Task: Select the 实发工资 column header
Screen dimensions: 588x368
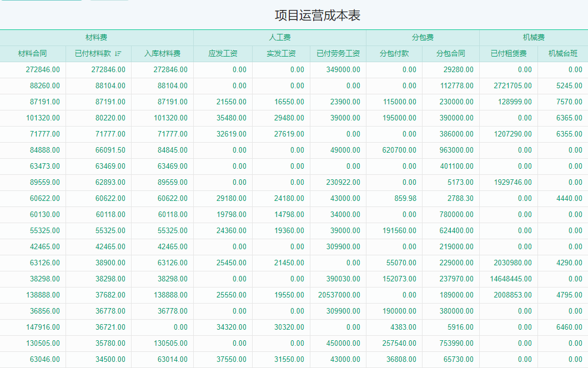Action: coord(282,54)
